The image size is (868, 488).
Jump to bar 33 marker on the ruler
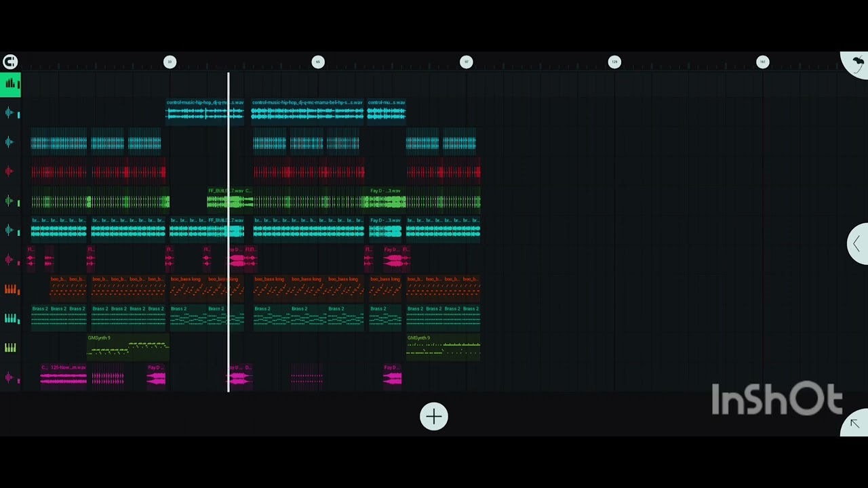pos(170,62)
